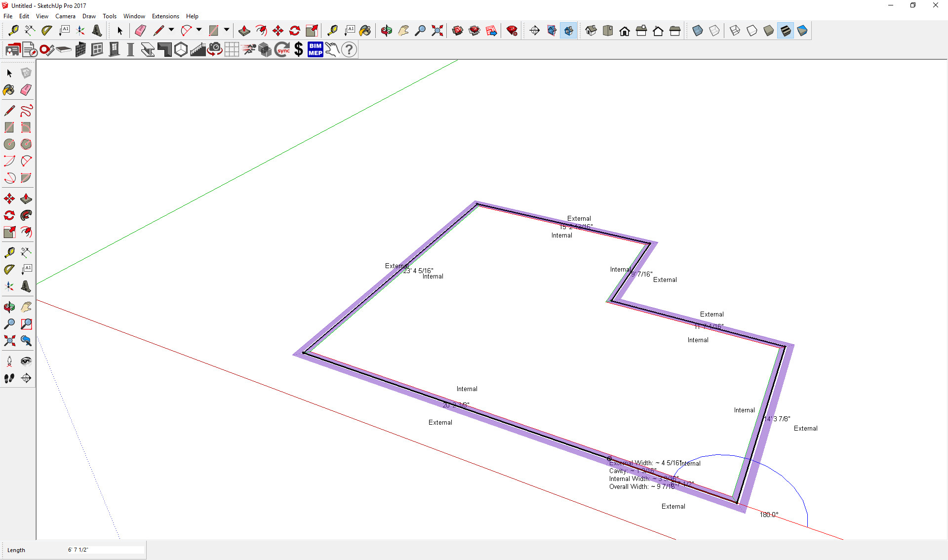This screenshot has height=560, width=948.
Task: Click the 'Overall Width: ~ 9 7/16"' label
Action: (642, 487)
